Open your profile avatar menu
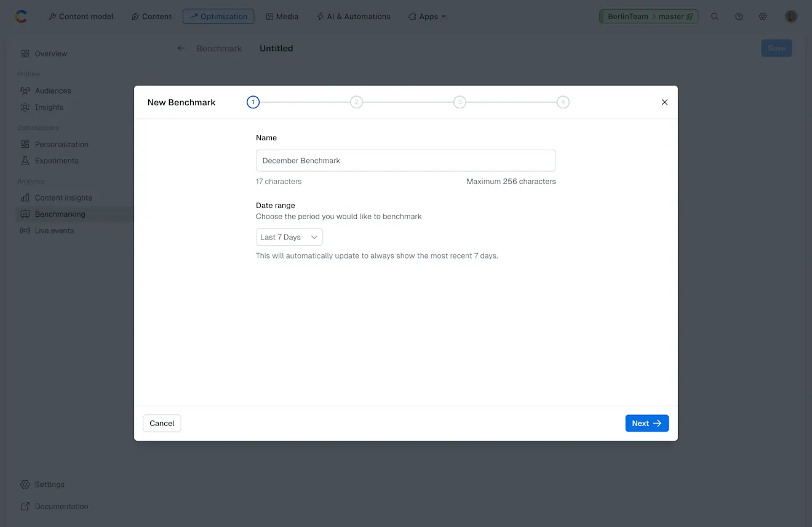 pos(790,16)
